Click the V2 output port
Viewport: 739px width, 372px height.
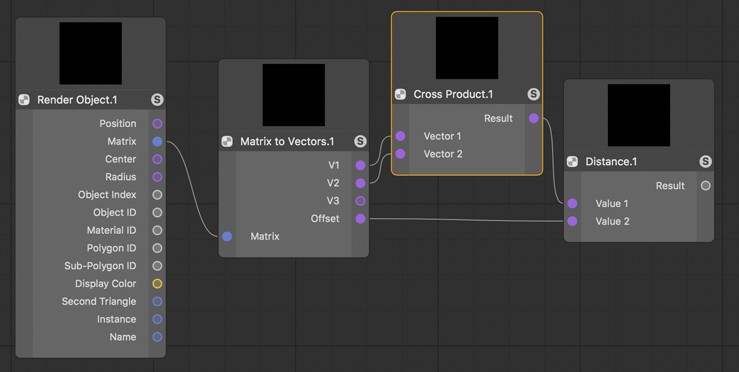point(361,183)
